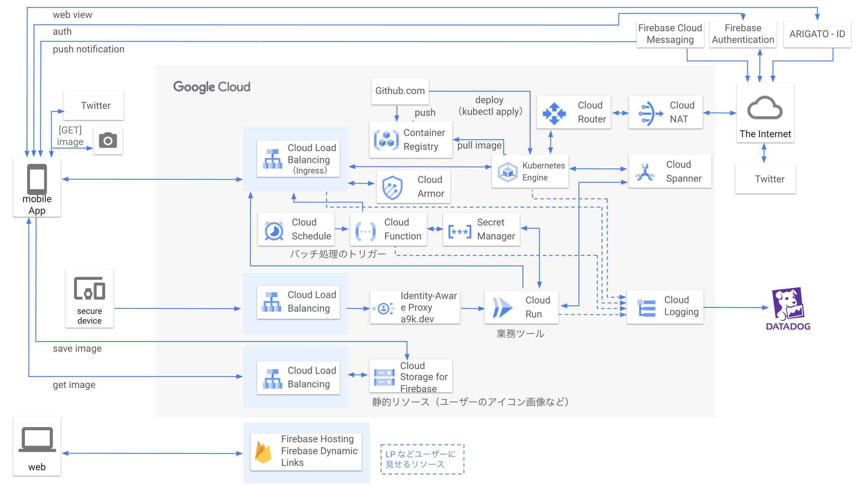Click the 'push' label below Github.com
This screenshot has width=868, height=487.
tap(425, 113)
